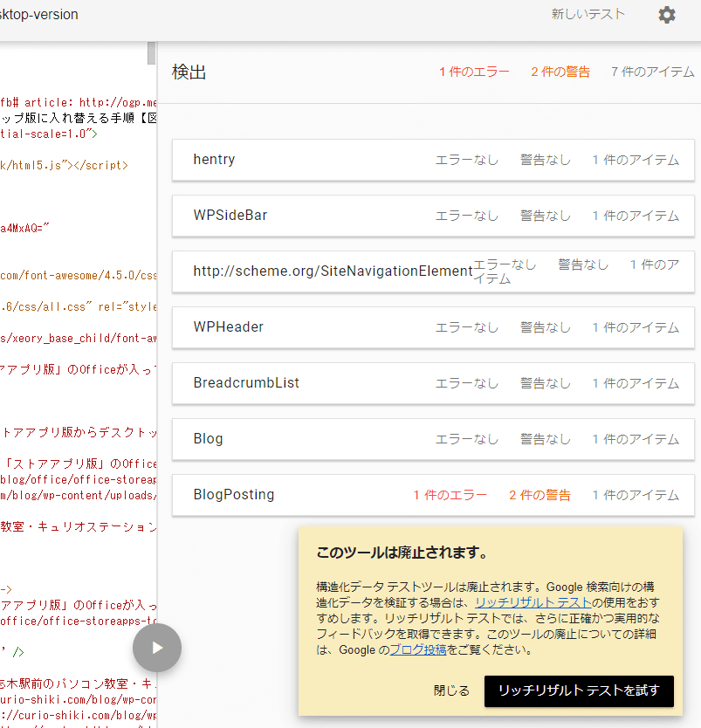Image resolution: width=701 pixels, height=728 pixels.
Task: Click the 検出 heading
Action: click(x=189, y=72)
